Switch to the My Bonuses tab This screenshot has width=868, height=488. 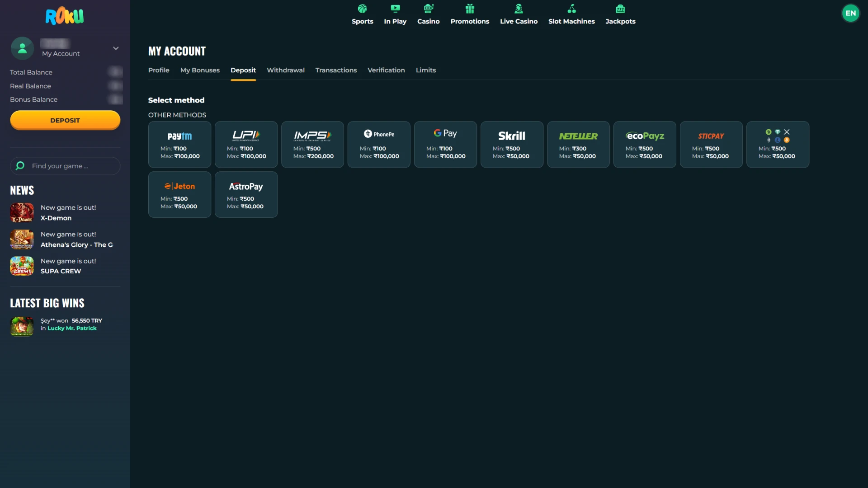[200, 70]
